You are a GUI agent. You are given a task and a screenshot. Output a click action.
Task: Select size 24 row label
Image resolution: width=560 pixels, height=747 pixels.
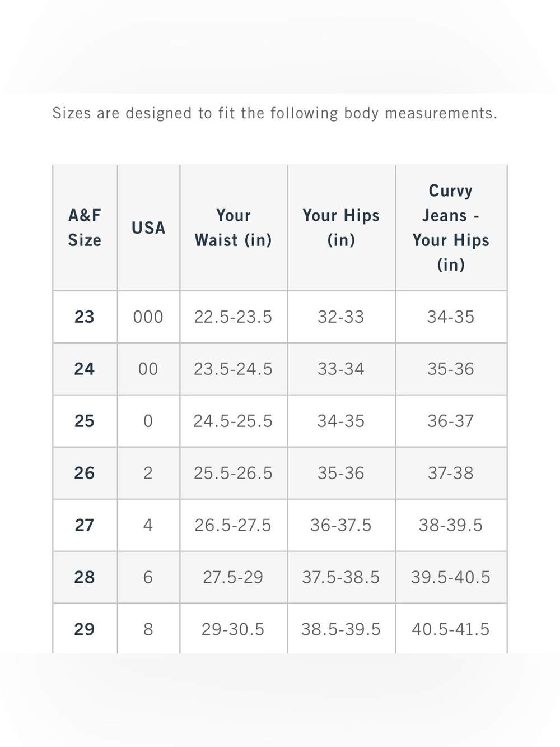tap(85, 369)
